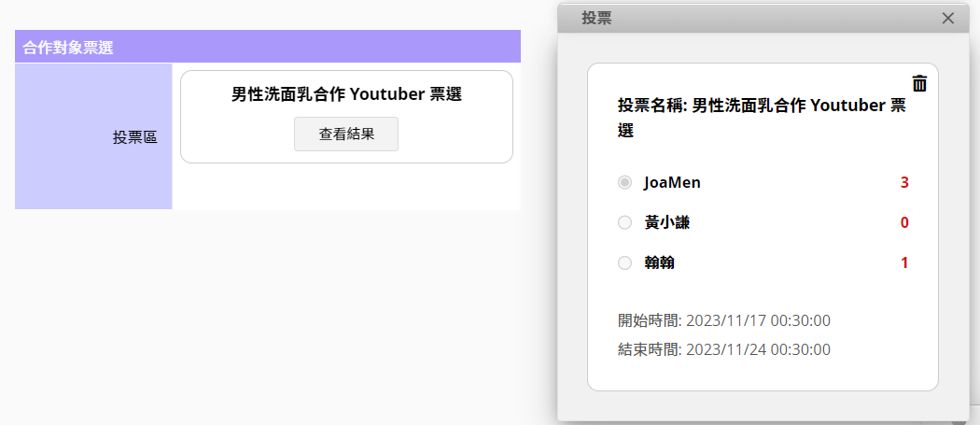The width and height of the screenshot is (980, 425).
Task: Click JoaMen's red vote count 3
Action: point(904,182)
